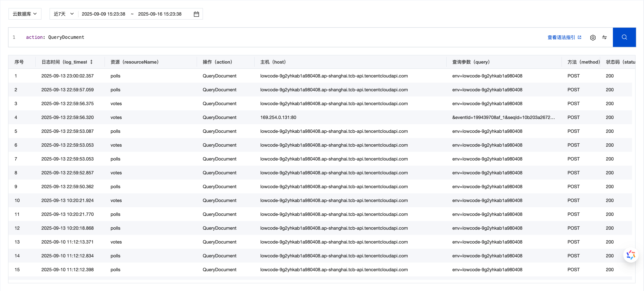Click external link icon beside syntax guide
This screenshot has height=291, width=644.
(579, 37)
